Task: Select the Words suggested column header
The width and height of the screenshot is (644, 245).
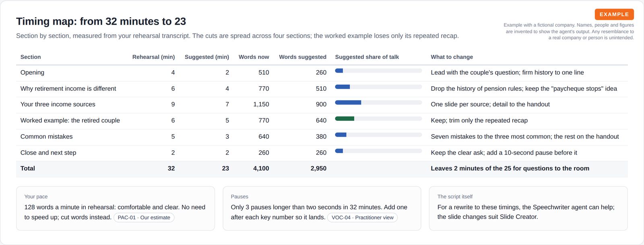Action: pyautogui.click(x=303, y=57)
